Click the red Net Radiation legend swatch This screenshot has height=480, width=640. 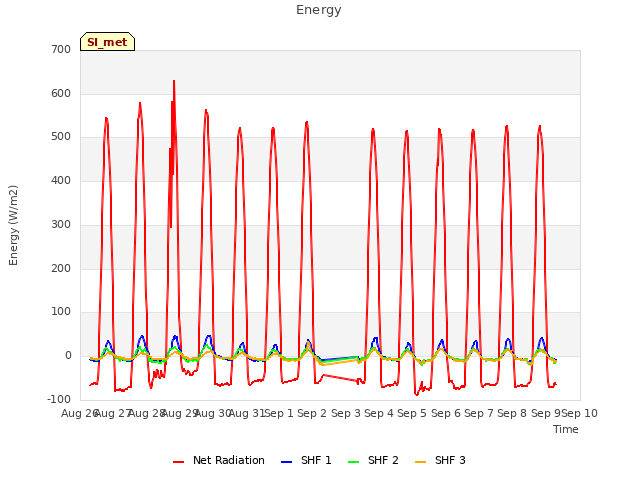(178, 462)
